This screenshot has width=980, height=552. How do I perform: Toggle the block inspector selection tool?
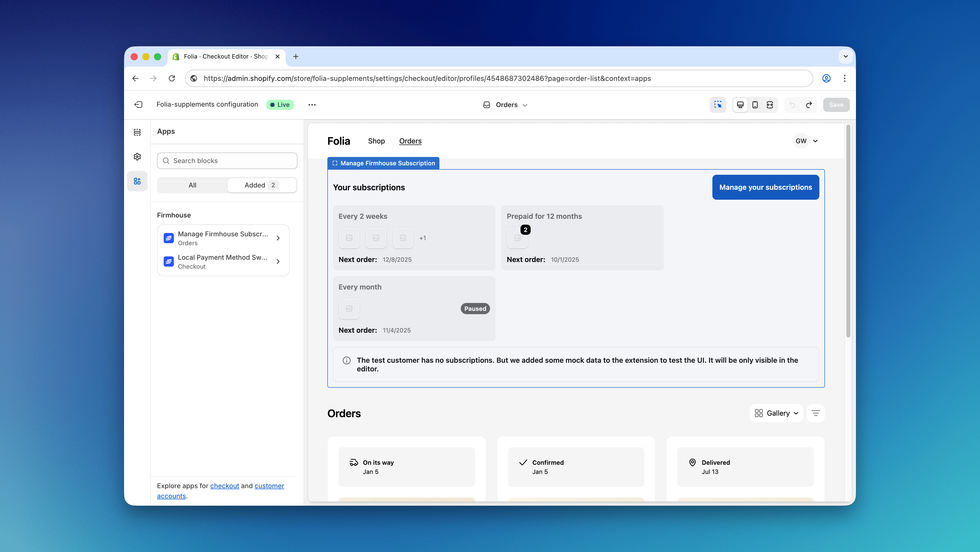(717, 105)
